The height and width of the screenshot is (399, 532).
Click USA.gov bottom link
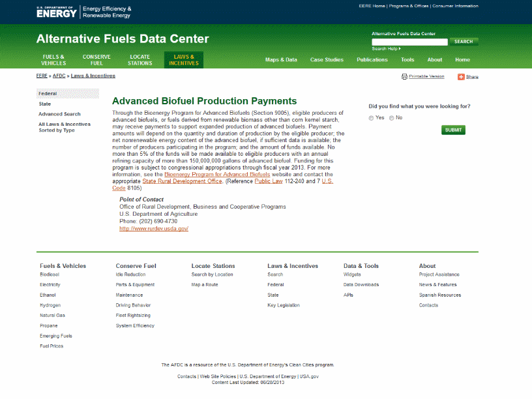pos(309,377)
